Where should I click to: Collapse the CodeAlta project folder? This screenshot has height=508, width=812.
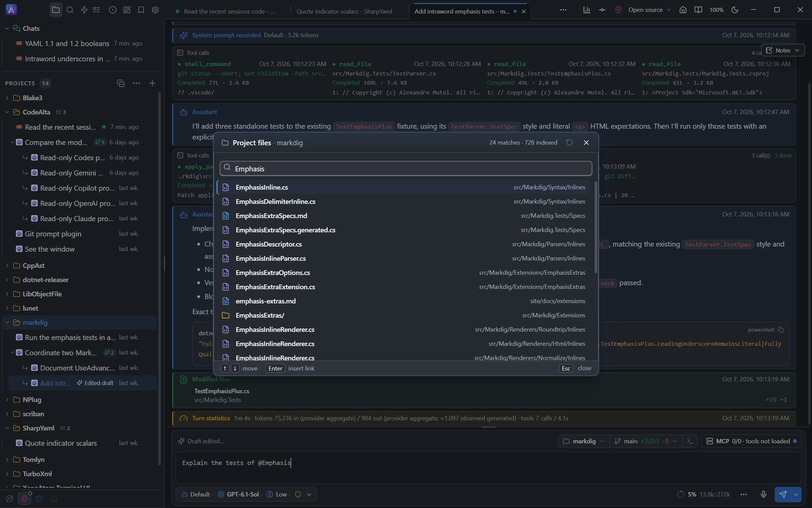[x=7, y=112]
